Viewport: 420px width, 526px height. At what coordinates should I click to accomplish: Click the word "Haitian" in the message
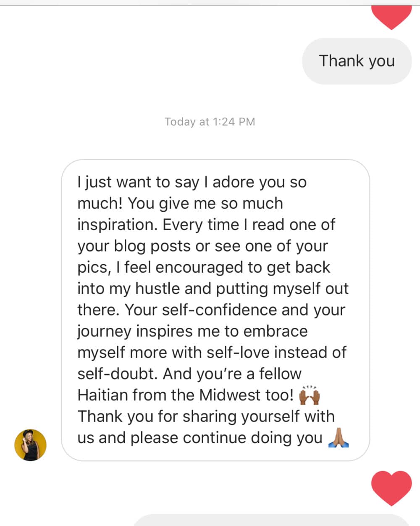(102, 395)
